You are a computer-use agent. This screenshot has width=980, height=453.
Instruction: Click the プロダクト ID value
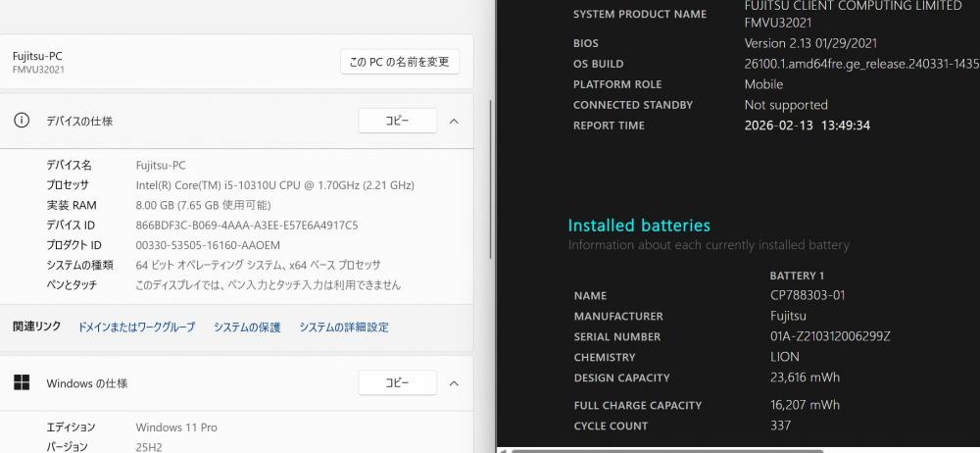point(208,245)
